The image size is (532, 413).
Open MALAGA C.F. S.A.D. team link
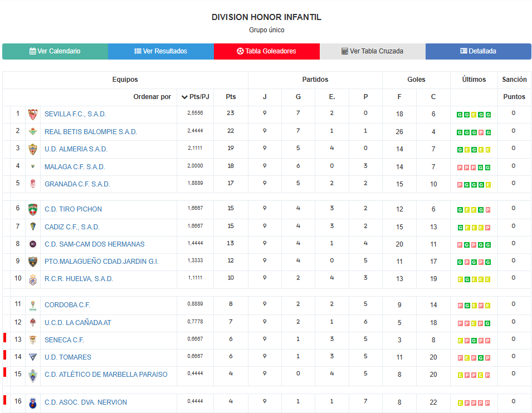click(x=75, y=167)
